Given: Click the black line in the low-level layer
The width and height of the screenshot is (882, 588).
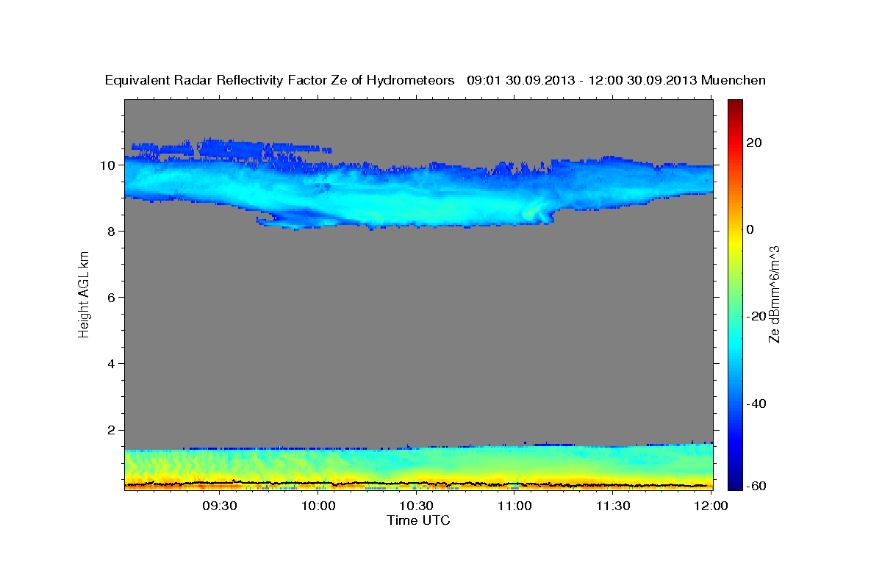Looking at the screenshot, I should pos(419,484).
